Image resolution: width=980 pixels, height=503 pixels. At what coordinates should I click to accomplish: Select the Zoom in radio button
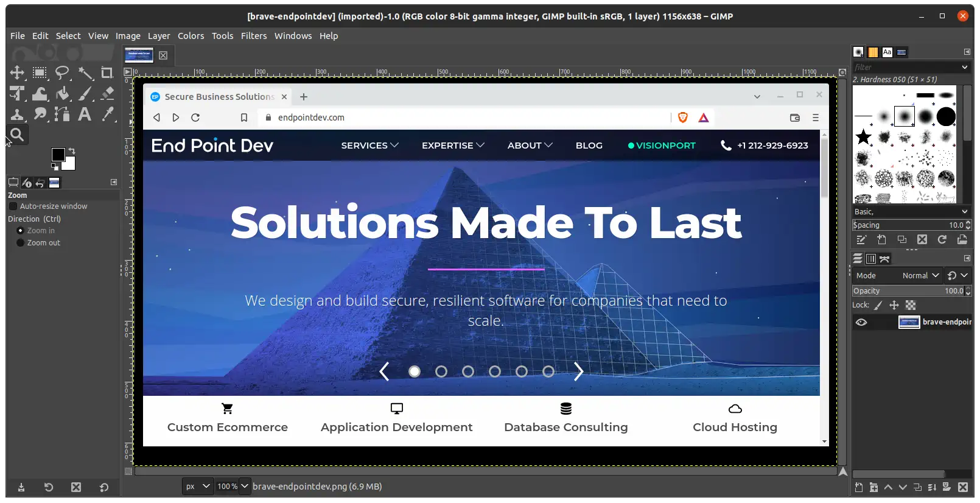pyautogui.click(x=20, y=231)
